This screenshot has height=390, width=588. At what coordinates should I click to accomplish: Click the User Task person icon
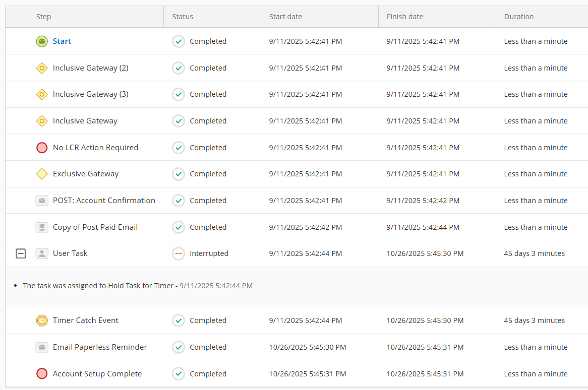click(x=42, y=253)
